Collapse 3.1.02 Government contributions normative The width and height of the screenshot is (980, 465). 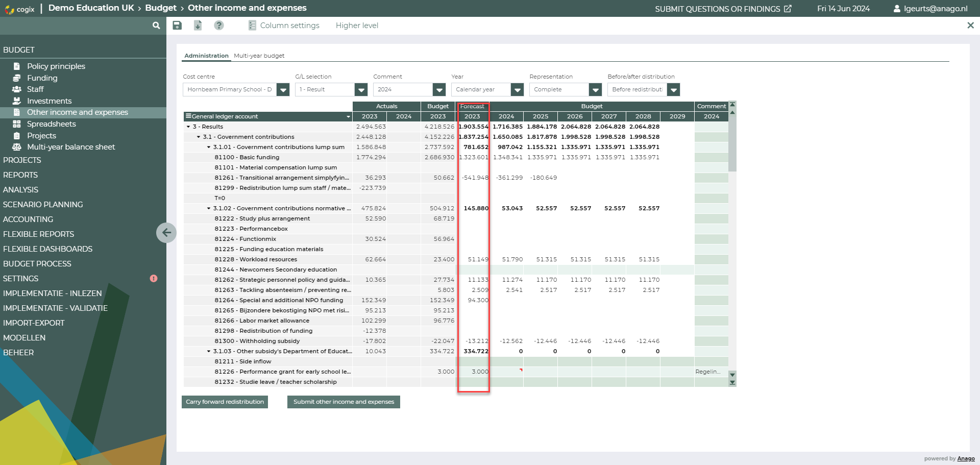click(x=209, y=208)
